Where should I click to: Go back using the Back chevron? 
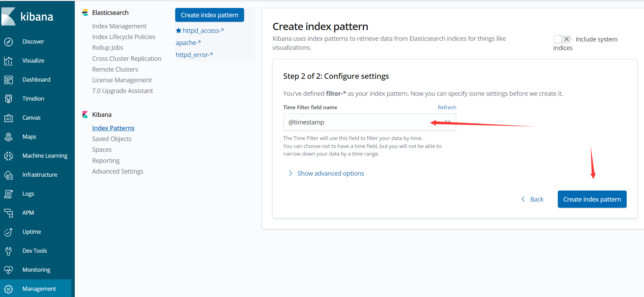pyautogui.click(x=533, y=199)
